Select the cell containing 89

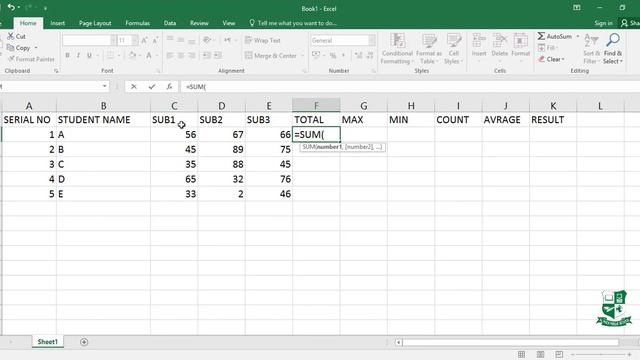pos(221,149)
